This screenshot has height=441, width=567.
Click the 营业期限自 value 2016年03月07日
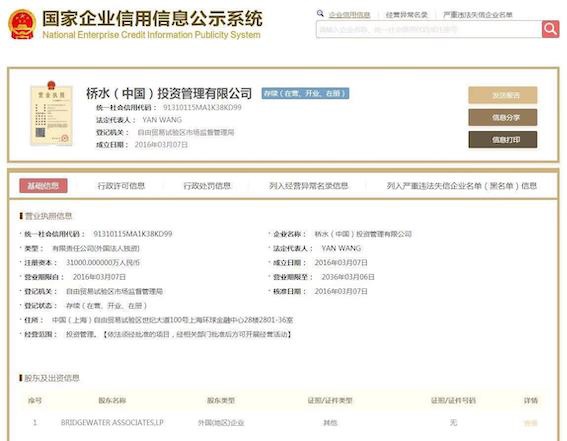[99, 277]
